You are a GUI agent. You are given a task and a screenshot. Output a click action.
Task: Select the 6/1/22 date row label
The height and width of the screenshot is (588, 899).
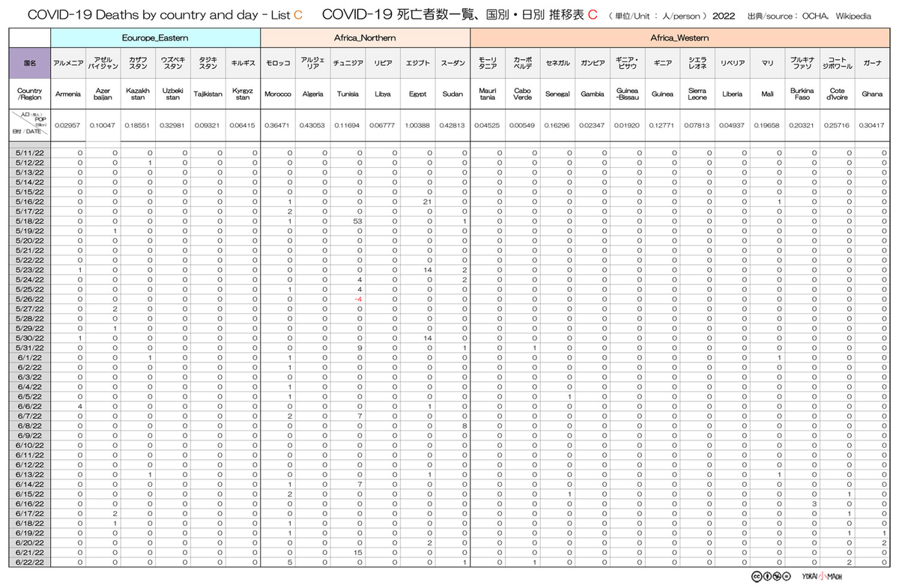click(x=30, y=357)
